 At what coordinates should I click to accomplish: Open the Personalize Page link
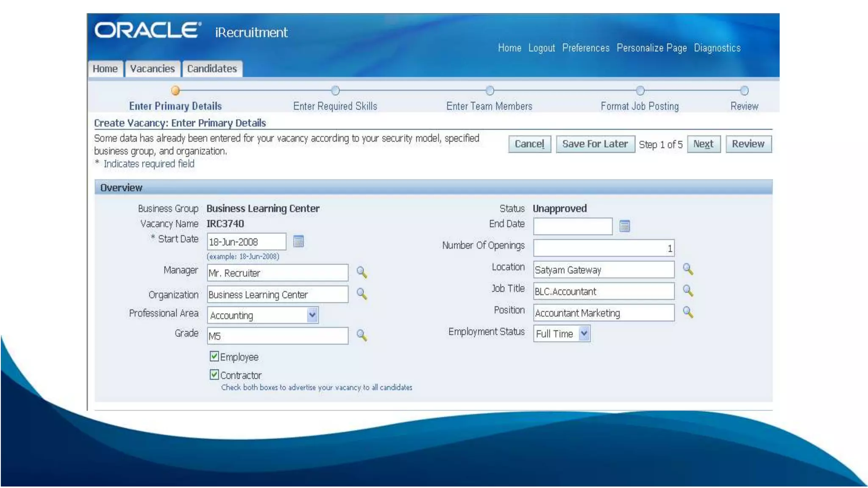[651, 48]
